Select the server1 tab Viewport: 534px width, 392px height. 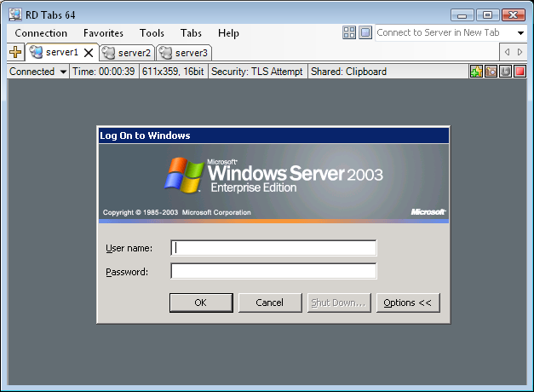click(x=61, y=52)
